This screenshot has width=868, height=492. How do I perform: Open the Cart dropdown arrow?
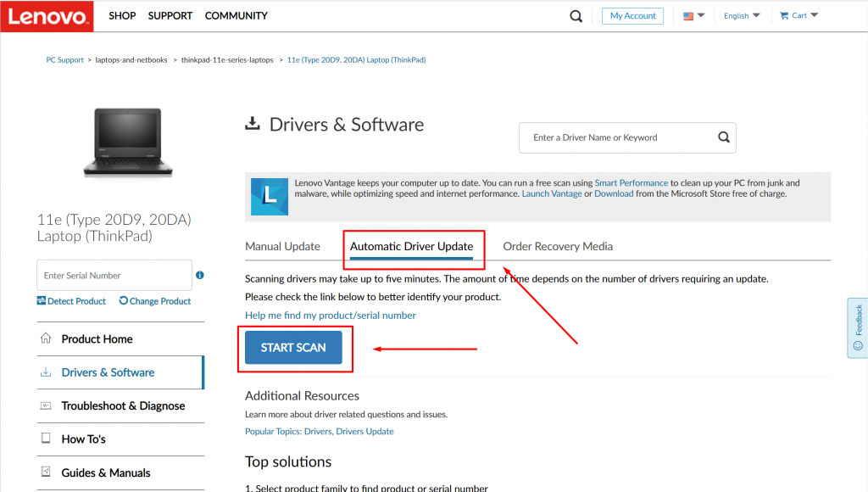pos(813,14)
